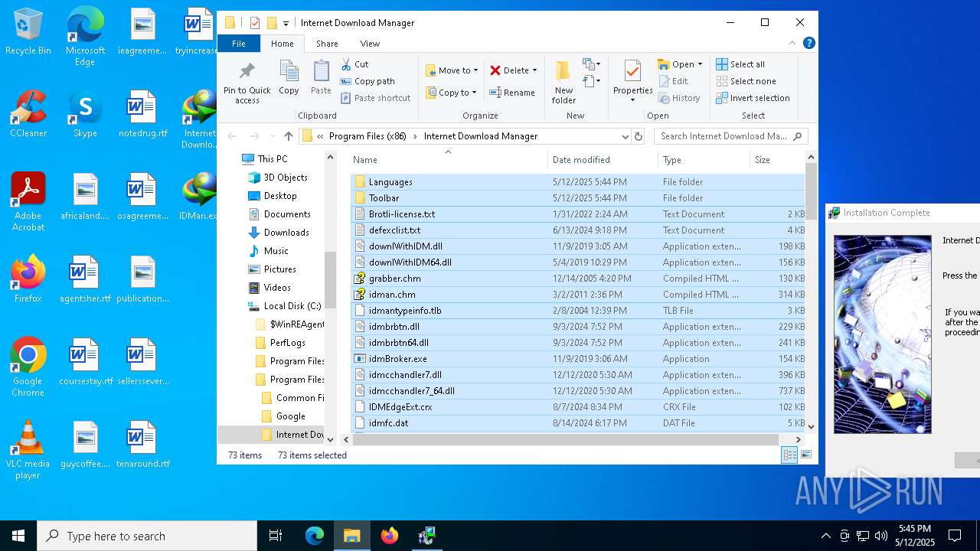Open Quick Access Toolbar customize arrow
980x551 pixels.
286,23
